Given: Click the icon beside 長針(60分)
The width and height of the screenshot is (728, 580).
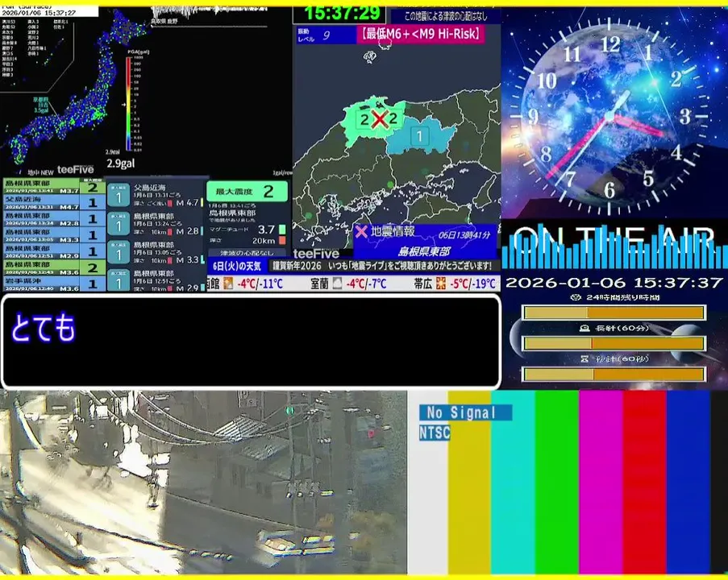Looking at the screenshot, I should point(584,328).
